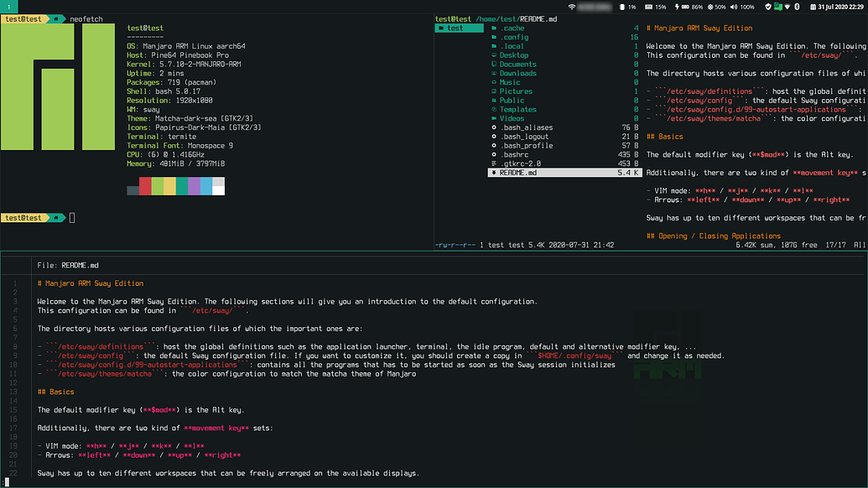The image size is (868, 488).
Task: Expand the .config directory in ranger
Action: [514, 37]
